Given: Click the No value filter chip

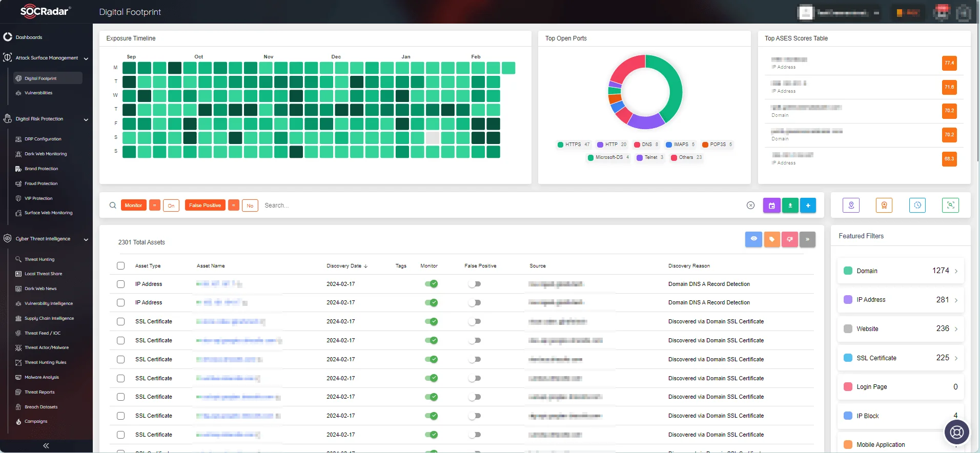Looking at the screenshot, I should [250, 205].
